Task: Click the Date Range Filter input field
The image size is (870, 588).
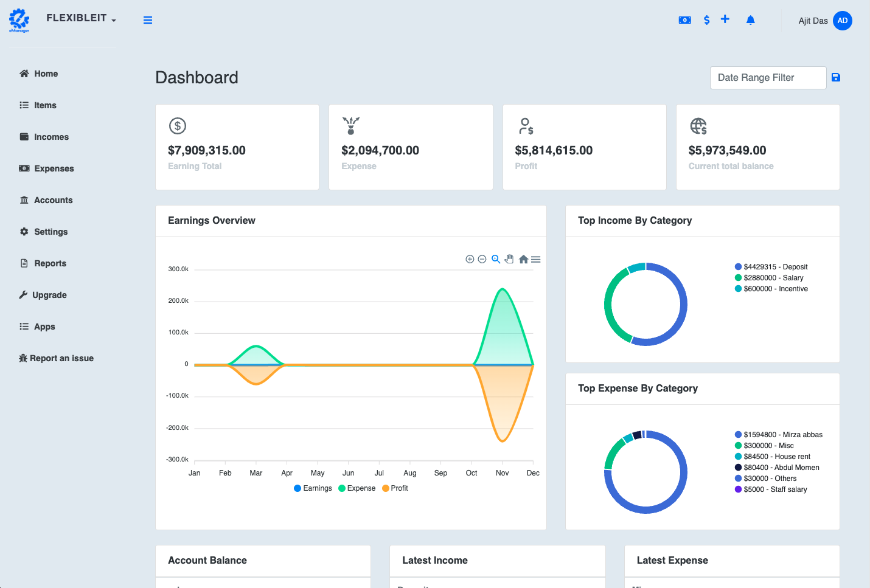Action: click(x=768, y=78)
